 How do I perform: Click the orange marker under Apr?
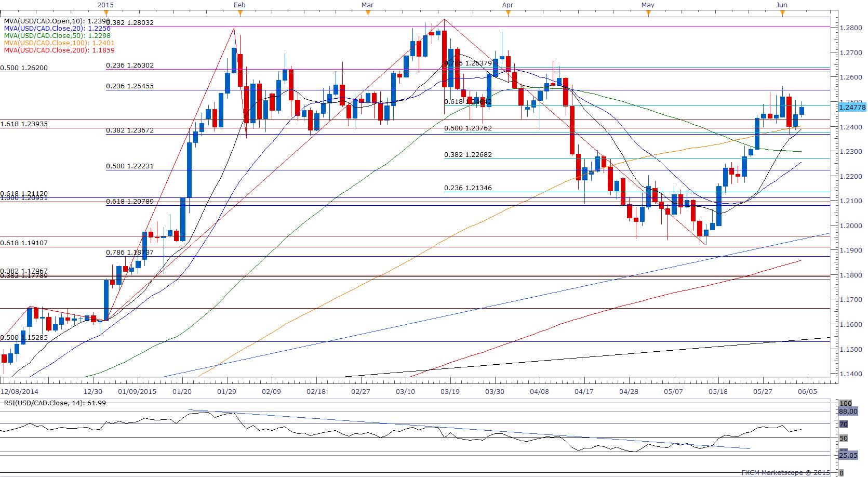[508, 13]
